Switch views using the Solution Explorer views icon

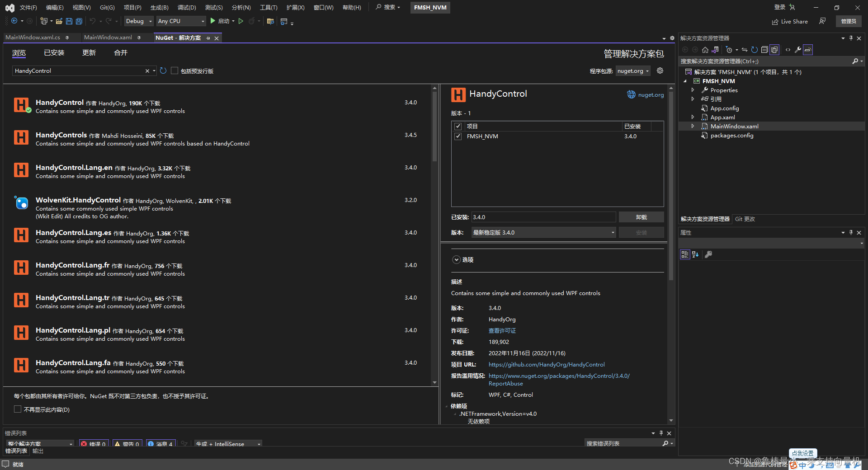715,50
